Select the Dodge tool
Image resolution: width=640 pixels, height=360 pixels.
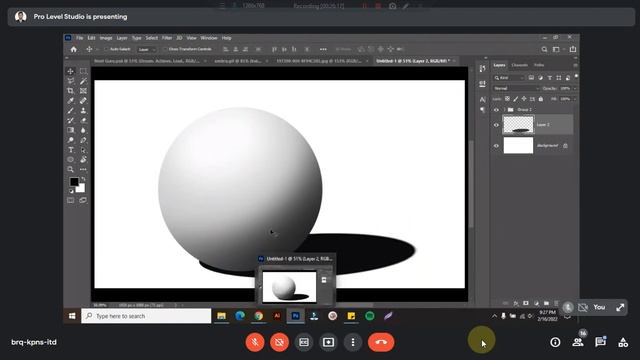71,140
